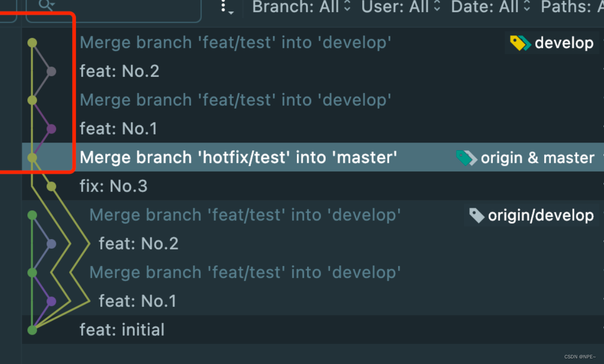Select the "fix: No.3" commit row
604x364 pixels.
114,187
